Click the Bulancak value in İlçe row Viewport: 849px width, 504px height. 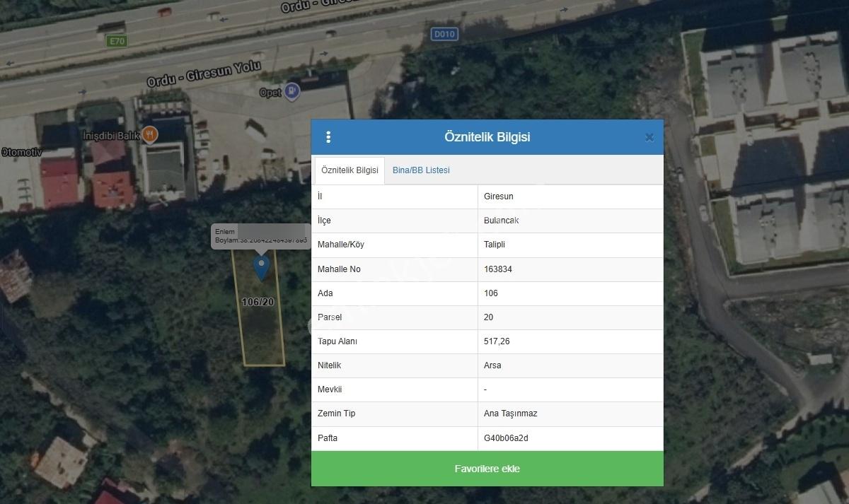click(x=502, y=221)
